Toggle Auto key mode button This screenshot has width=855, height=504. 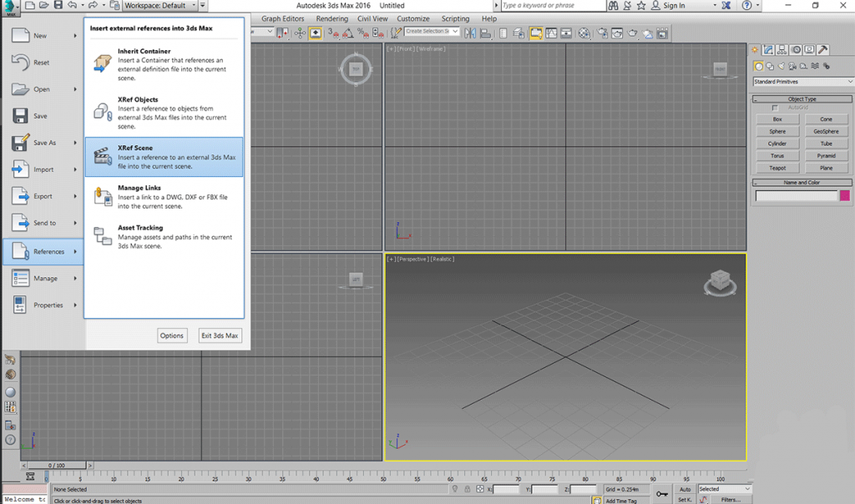685,489
